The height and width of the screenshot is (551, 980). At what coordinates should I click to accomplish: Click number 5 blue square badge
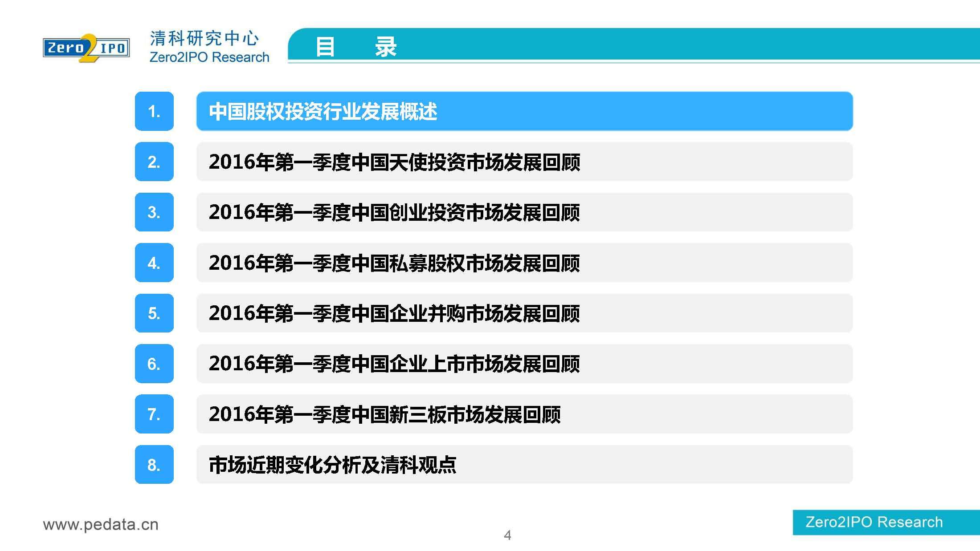(154, 313)
